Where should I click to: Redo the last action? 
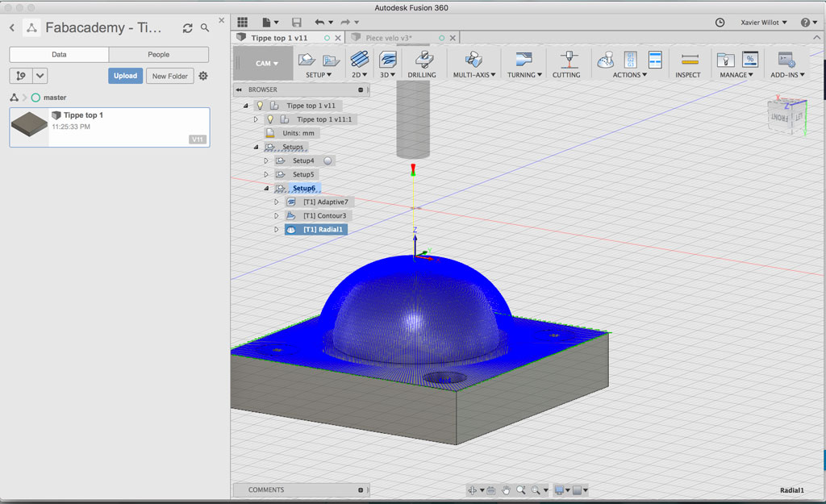[345, 22]
